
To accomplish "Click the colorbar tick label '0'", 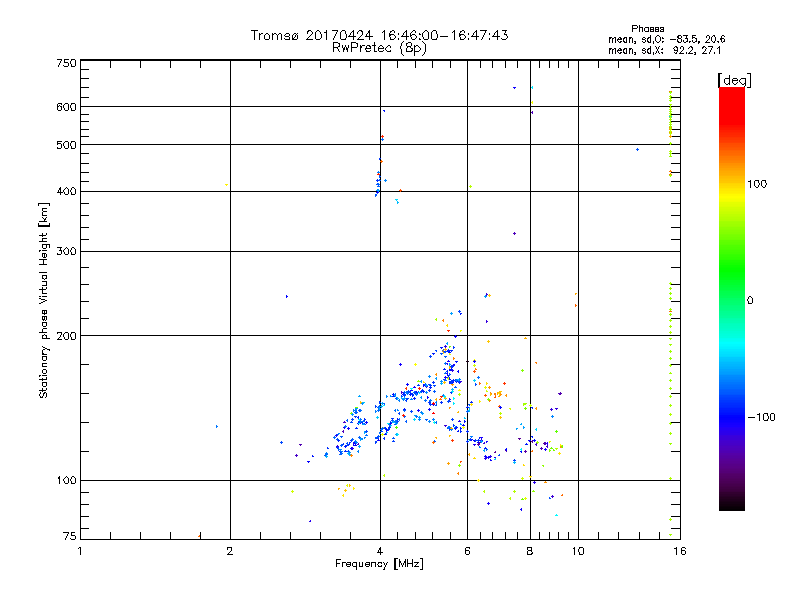I will 749,301.
